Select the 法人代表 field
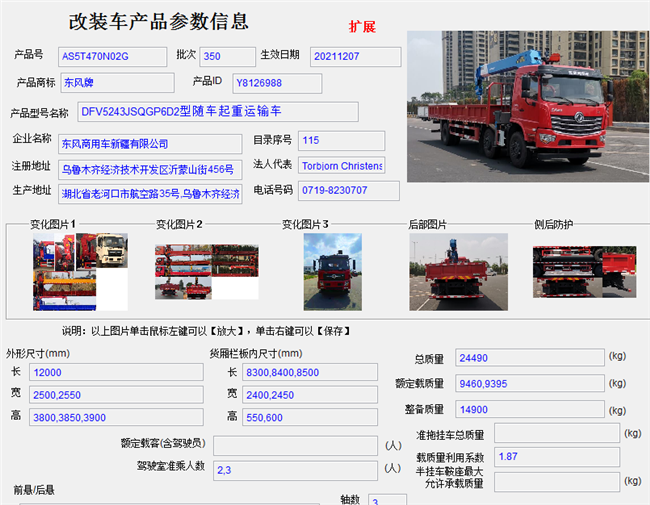 point(340,166)
